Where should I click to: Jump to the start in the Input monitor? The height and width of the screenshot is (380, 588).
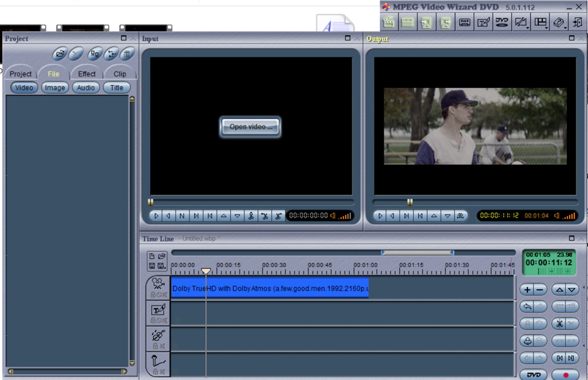[x=210, y=215]
